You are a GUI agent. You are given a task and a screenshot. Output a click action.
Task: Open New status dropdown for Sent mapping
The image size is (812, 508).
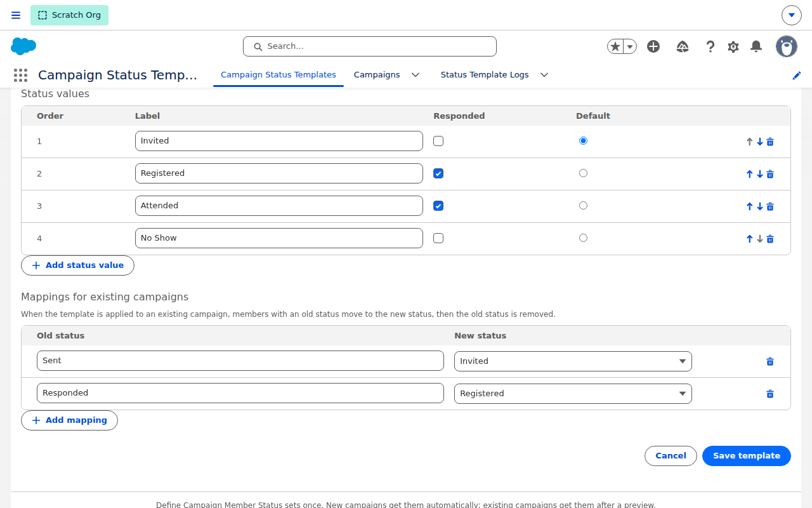tap(573, 361)
